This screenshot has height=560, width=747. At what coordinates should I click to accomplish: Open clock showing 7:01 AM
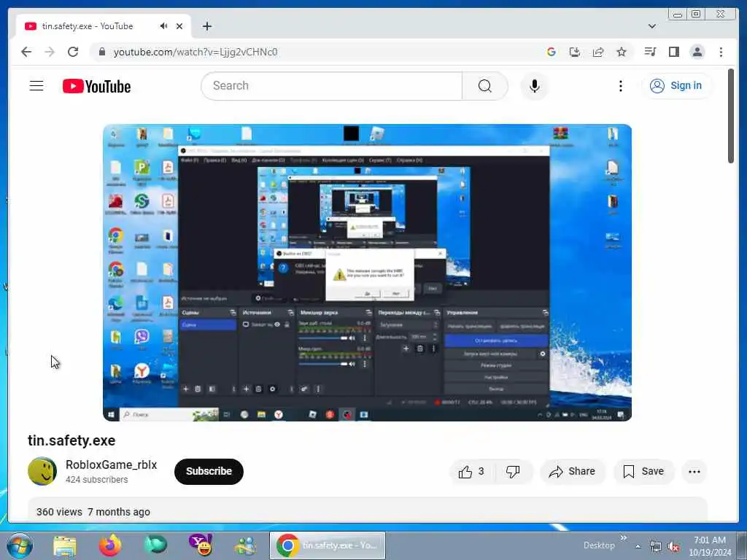(710, 546)
